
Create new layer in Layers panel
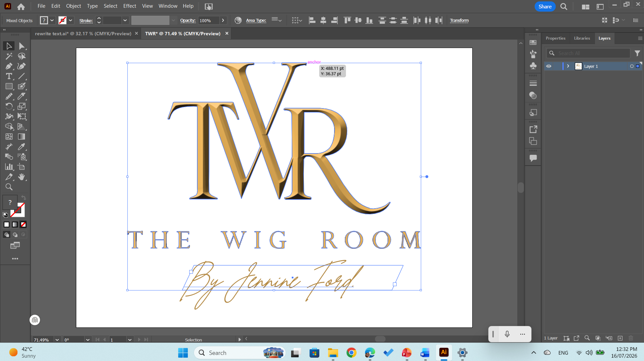(x=620, y=338)
